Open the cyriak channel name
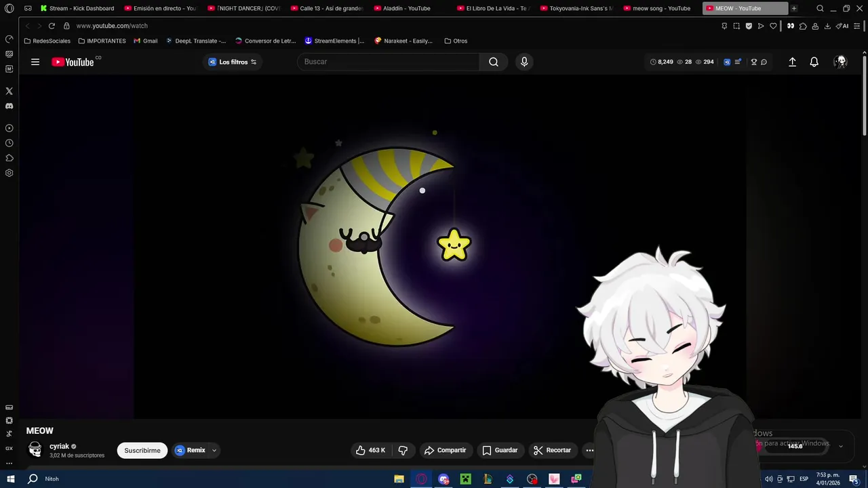The image size is (868, 488). tap(59, 447)
